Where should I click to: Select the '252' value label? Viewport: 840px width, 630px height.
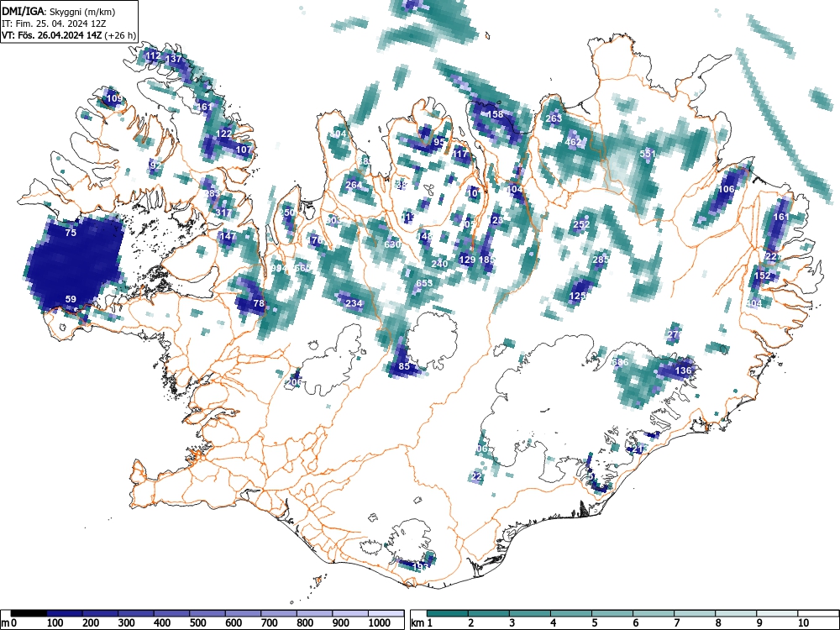coord(582,224)
